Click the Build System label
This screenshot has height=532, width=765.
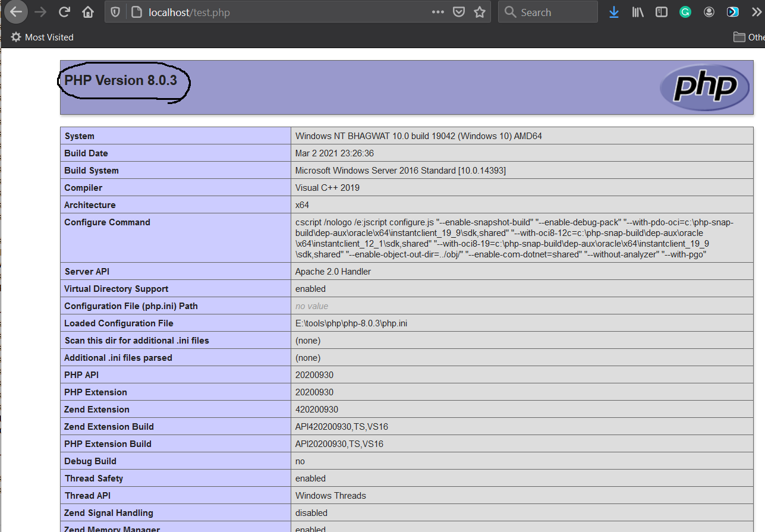[x=92, y=171]
